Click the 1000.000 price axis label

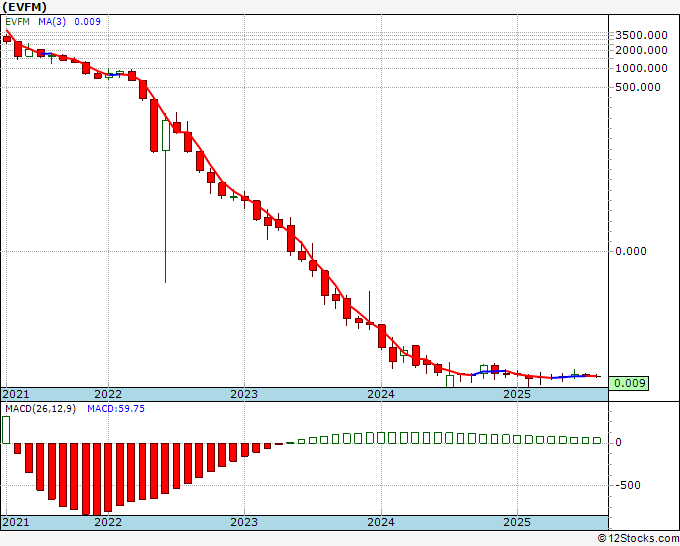click(x=641, y=68)
